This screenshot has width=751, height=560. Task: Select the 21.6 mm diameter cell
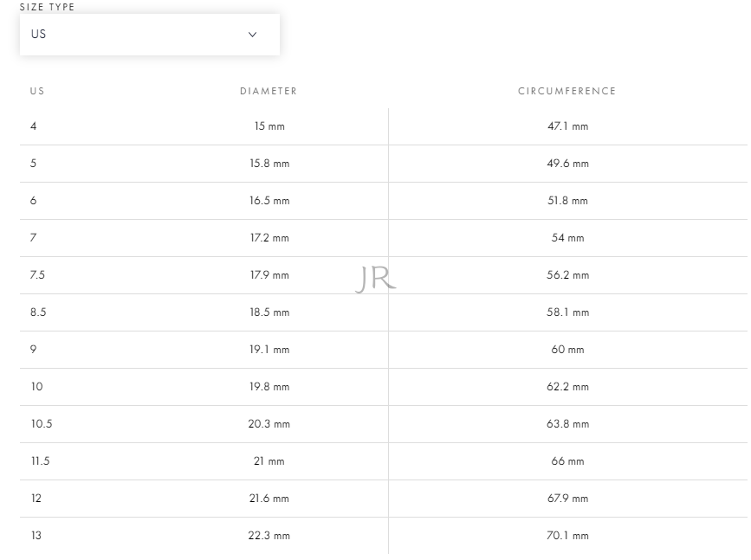point(269,499)
